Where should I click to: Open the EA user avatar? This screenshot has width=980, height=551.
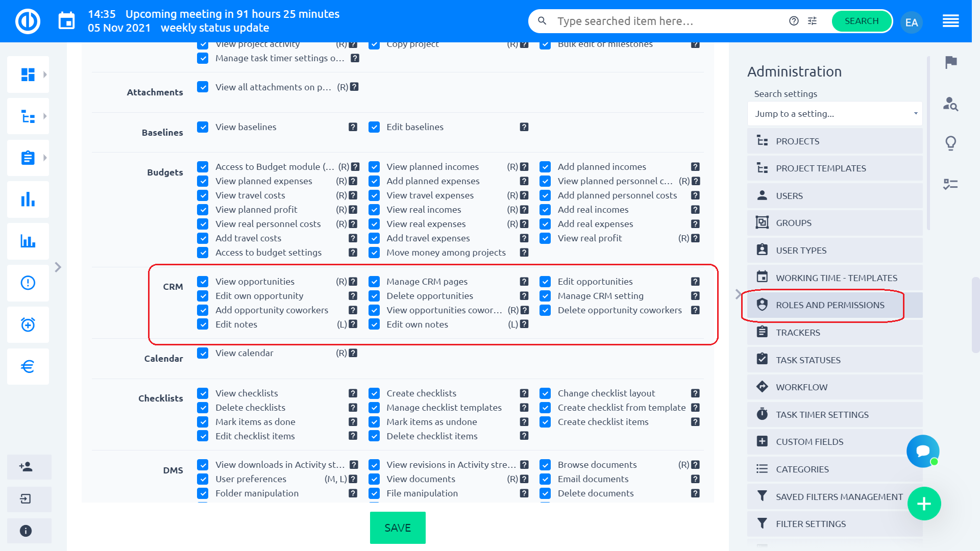point(912,22)
